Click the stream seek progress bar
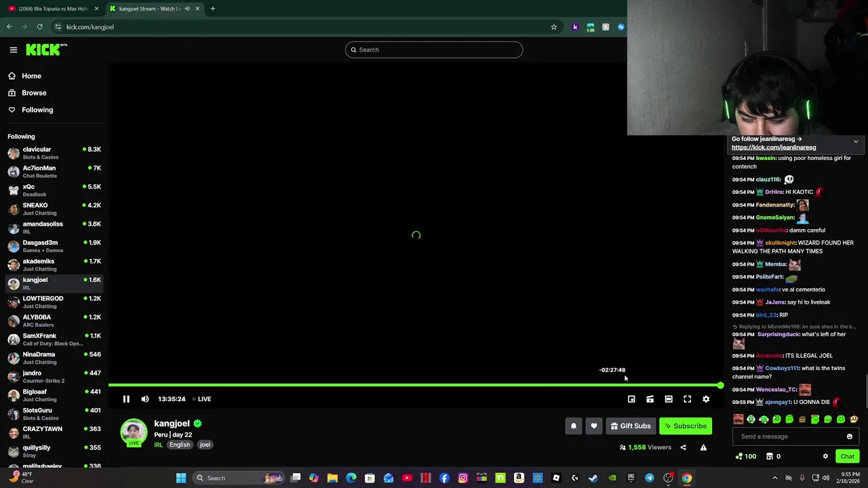Image resolution: width=868 pixels, height=488 pixels. click(415, 386)
